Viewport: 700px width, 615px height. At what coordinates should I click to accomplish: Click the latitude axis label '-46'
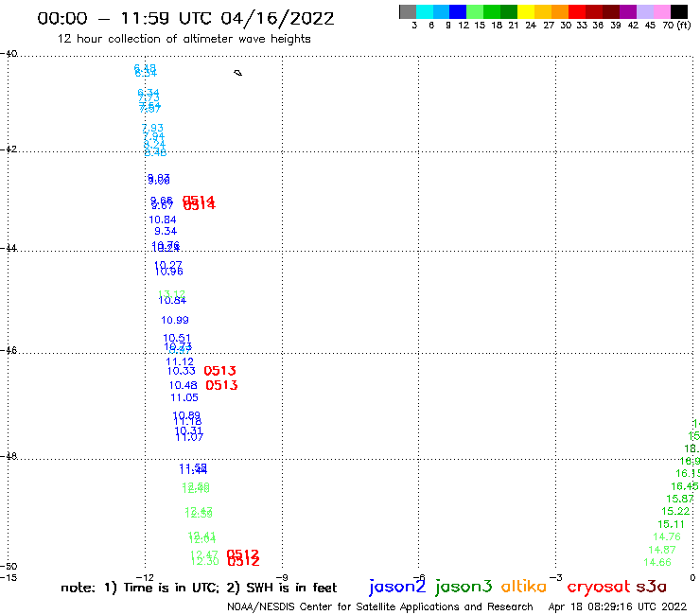point(9,350)
